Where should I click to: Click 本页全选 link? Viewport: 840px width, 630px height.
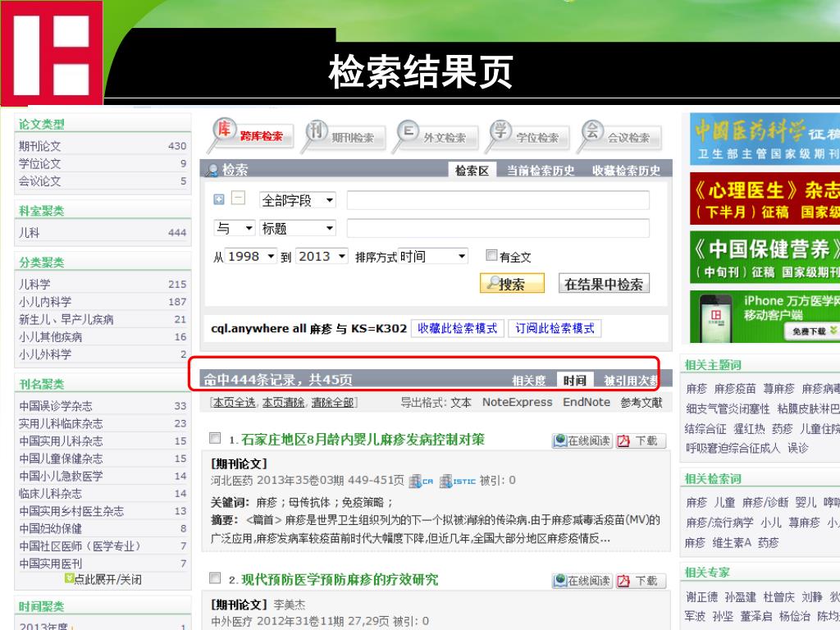click(234, 402)
